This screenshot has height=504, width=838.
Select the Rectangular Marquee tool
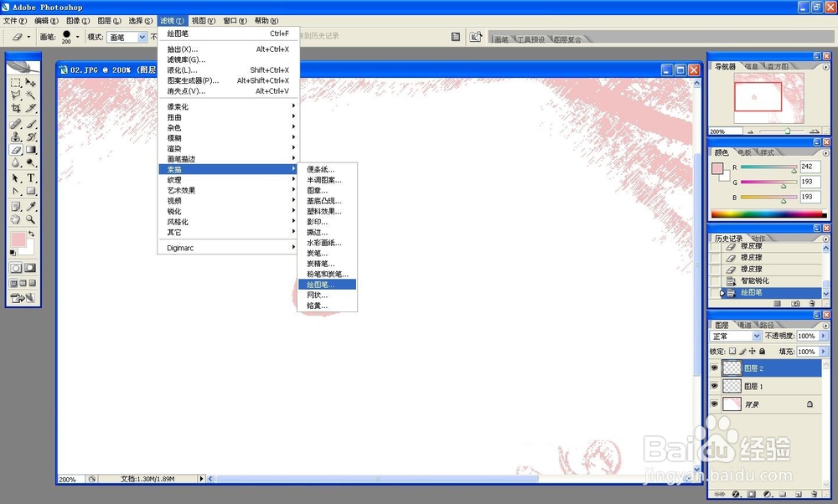[x=16, y=83]
